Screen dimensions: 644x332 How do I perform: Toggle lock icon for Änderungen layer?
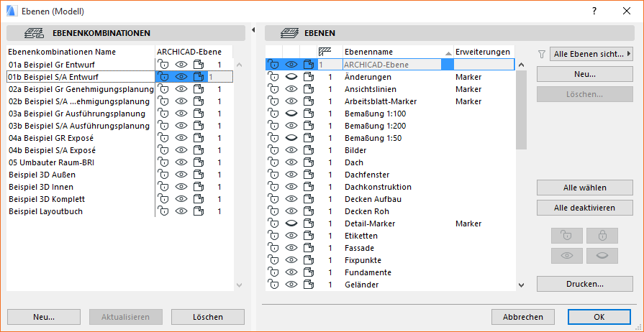pos(273,77)
